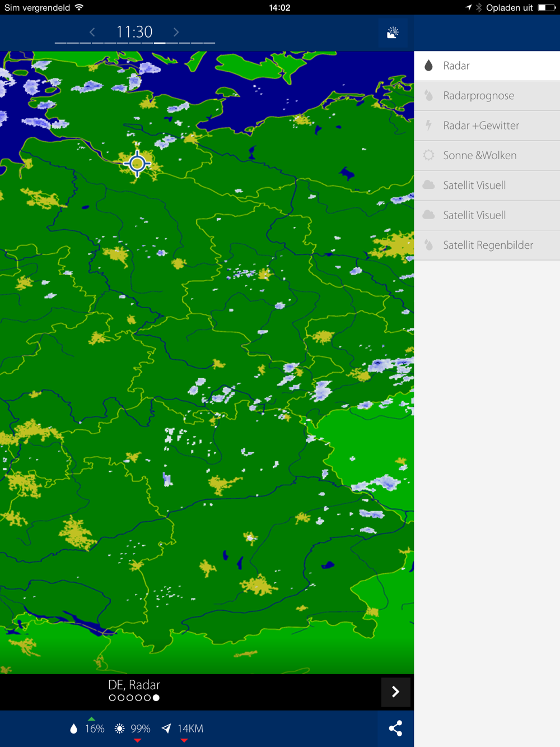Tap the wind arrow 14KM indicator
Viewport: 560px width, 747px height.
pyautogui.click(x=182, y=729)
